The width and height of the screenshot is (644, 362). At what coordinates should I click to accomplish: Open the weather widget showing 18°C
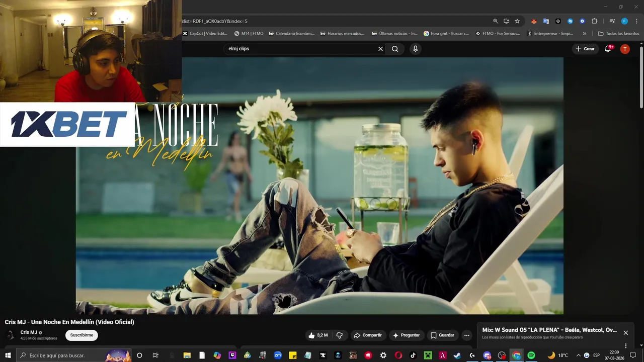(557, 355)
